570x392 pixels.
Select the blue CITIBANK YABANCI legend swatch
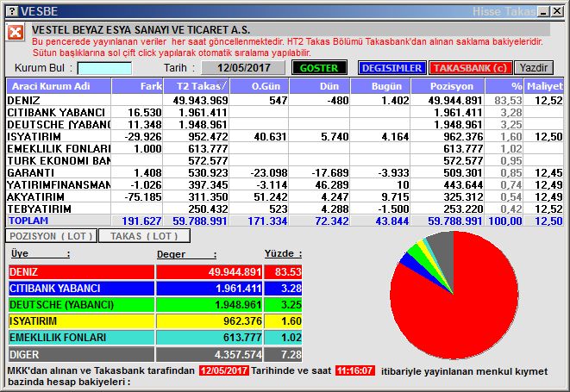(x=81, y=289)
